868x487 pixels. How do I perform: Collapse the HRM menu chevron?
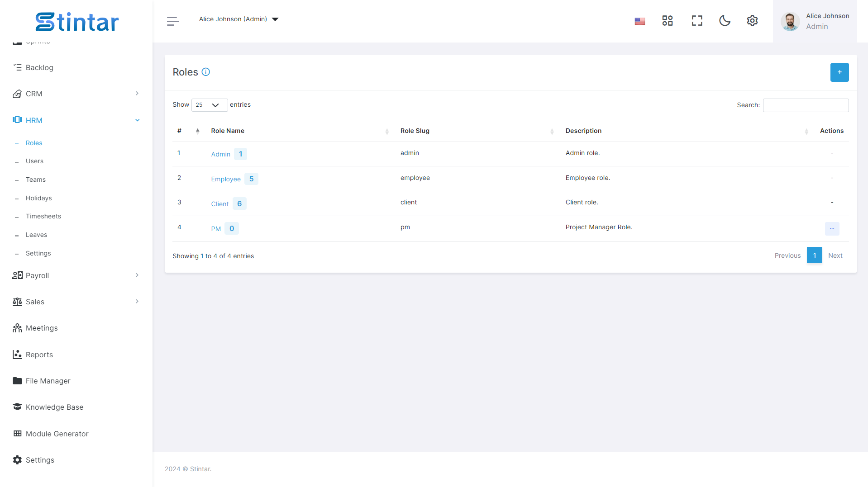[137, 120]
